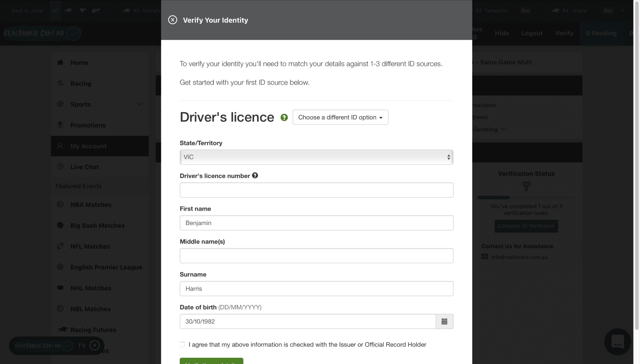Click envelope icon beside contact email
The width and height of the screenshot is (640, 364).
click(484, 256)
